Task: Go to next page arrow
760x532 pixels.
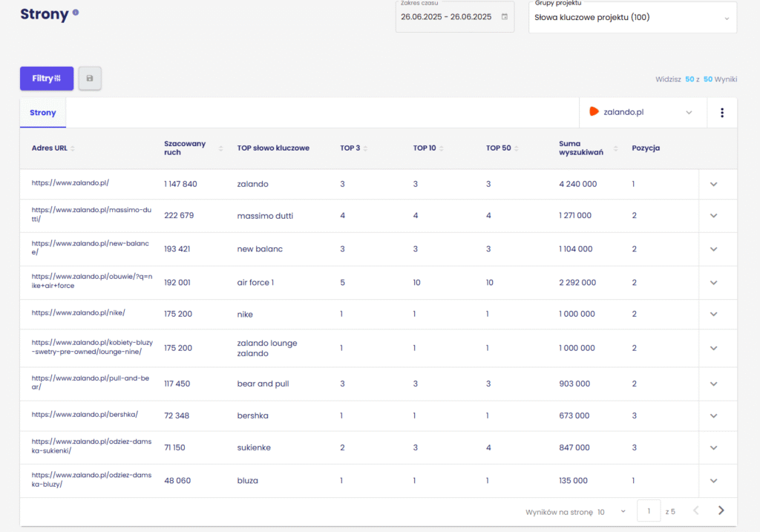Action: coord(721,510)
